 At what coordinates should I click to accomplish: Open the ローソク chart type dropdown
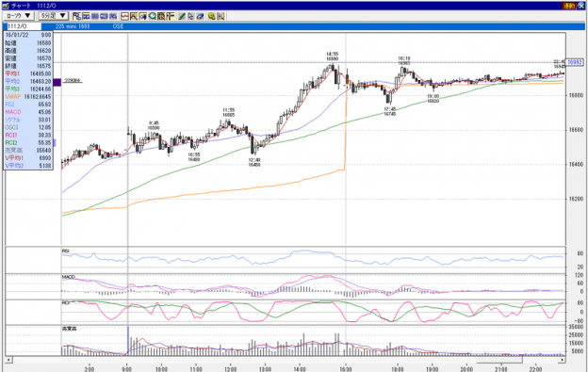pos(19,16)
